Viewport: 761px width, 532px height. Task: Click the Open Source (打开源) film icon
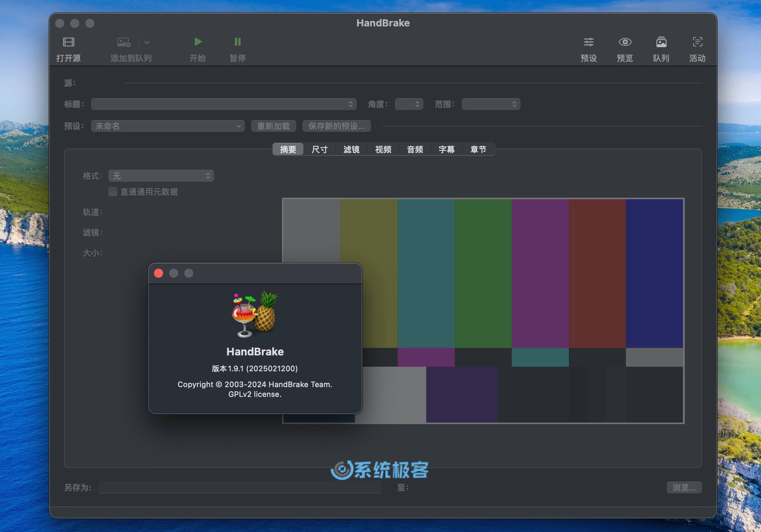coord(68,42)
